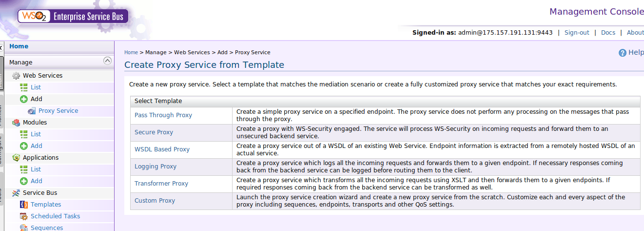Click the signed-in user admin@175.157.191.131:9443

point(506,33)
